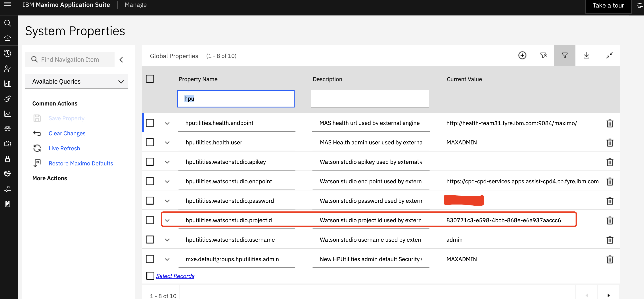Delete the mxe.defaultgroups.hputilities.admin row

[x=610, y=259]
